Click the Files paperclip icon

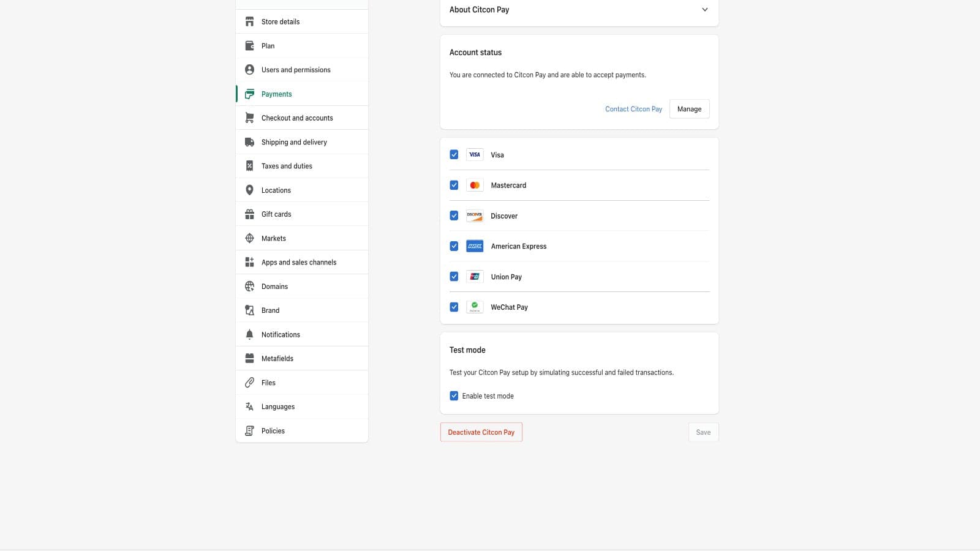pos(249,382)
